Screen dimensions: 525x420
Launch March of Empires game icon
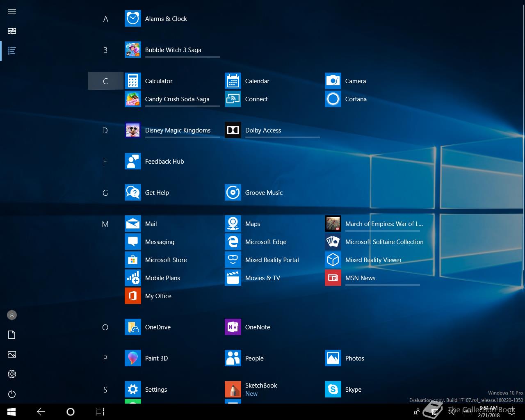[333, 224]
